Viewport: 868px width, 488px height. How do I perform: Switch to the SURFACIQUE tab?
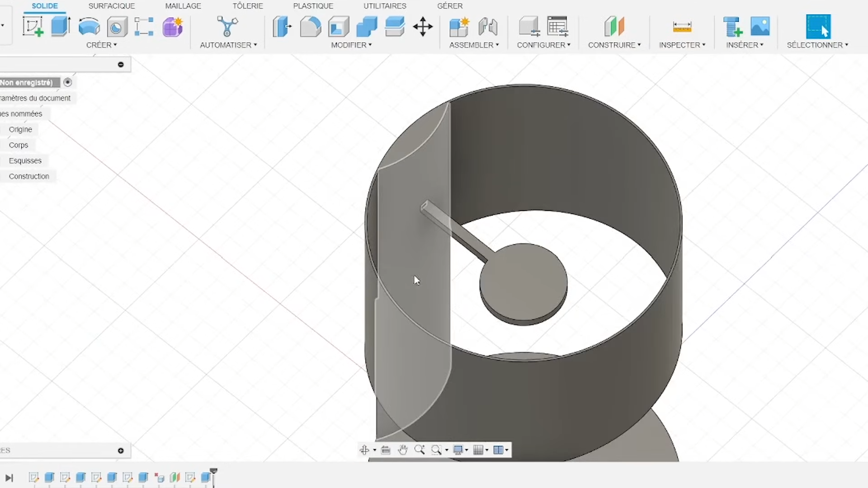coord(112,6)
